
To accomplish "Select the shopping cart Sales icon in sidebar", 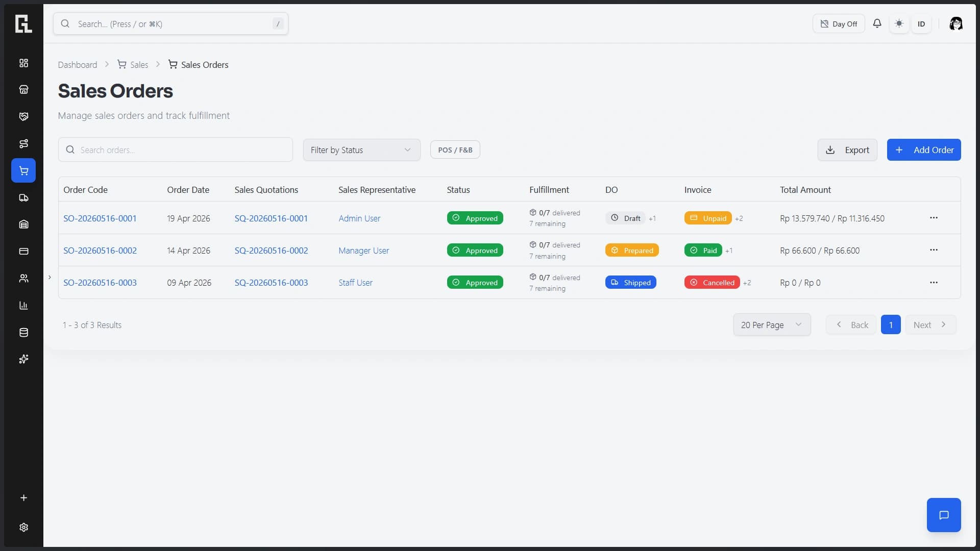I will pyautogui.click(x=23, y=170).
